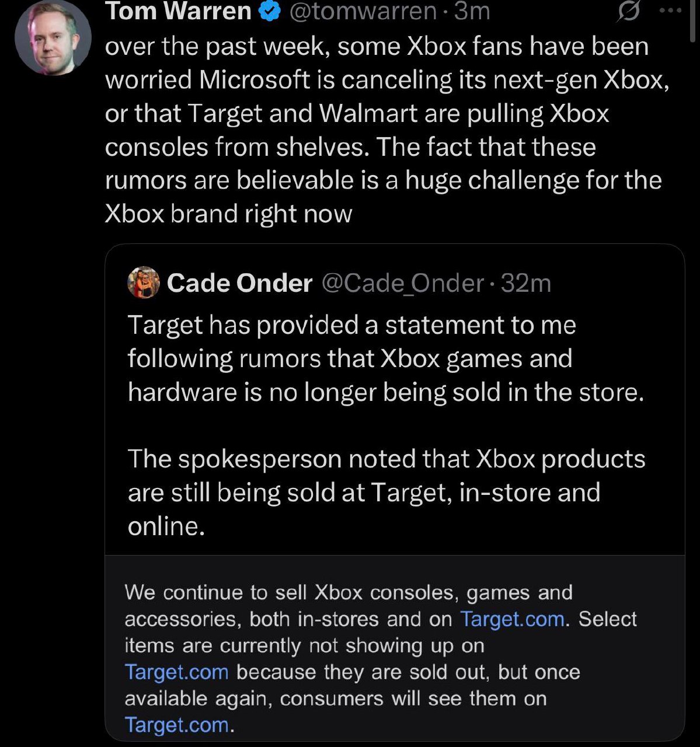Click the "Xbox brand right now" closing line
The image size is (700, 747).
[228, 214]
